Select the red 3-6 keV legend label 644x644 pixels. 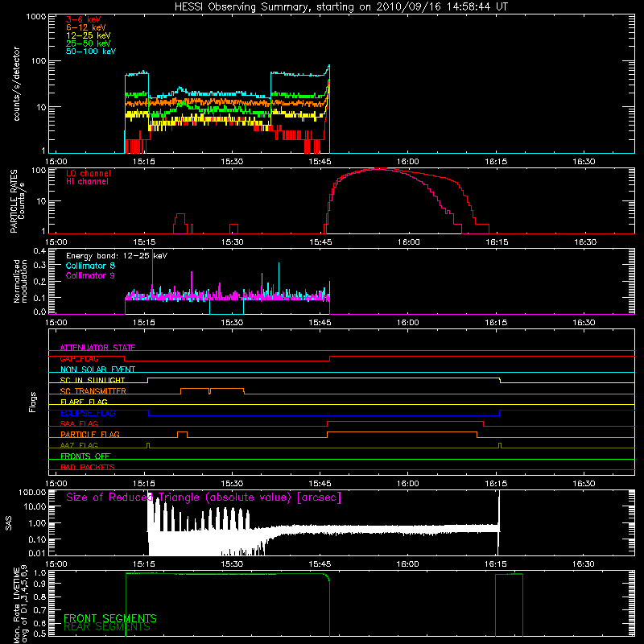[83, 19]
